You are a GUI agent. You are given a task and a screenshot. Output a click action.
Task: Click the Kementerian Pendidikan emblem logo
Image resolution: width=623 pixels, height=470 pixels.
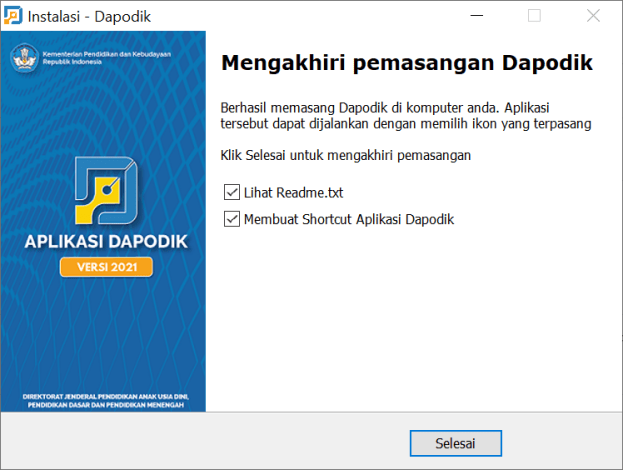pos(20,55)
